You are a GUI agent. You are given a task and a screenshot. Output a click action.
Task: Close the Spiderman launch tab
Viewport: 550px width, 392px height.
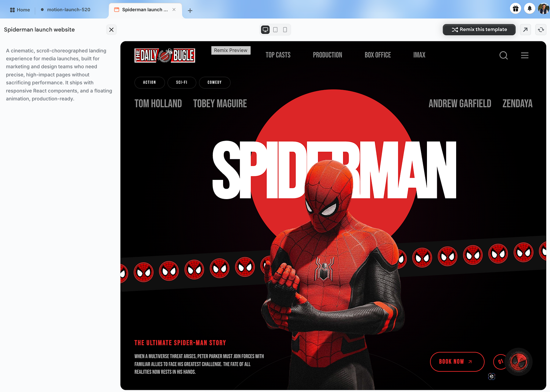click(174, 10)
